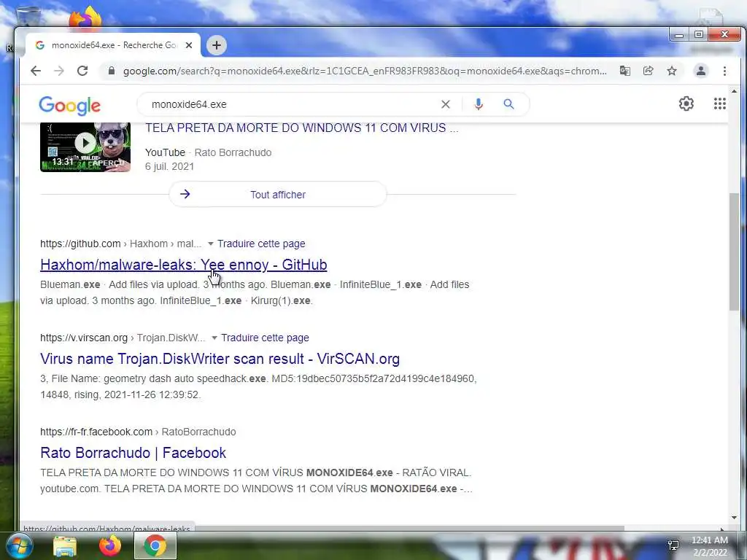The height and width of the screenshot is (560, 747).
Task: Reload the Google search page
Action: 82,71
